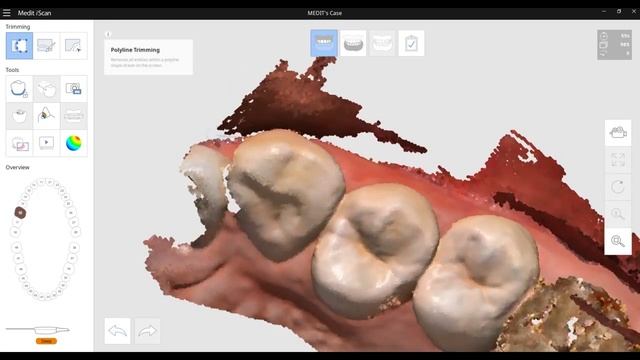640x360 pixels.
Task: Click the greyed-out layered scan tool
Action: (x=73, y=116)
